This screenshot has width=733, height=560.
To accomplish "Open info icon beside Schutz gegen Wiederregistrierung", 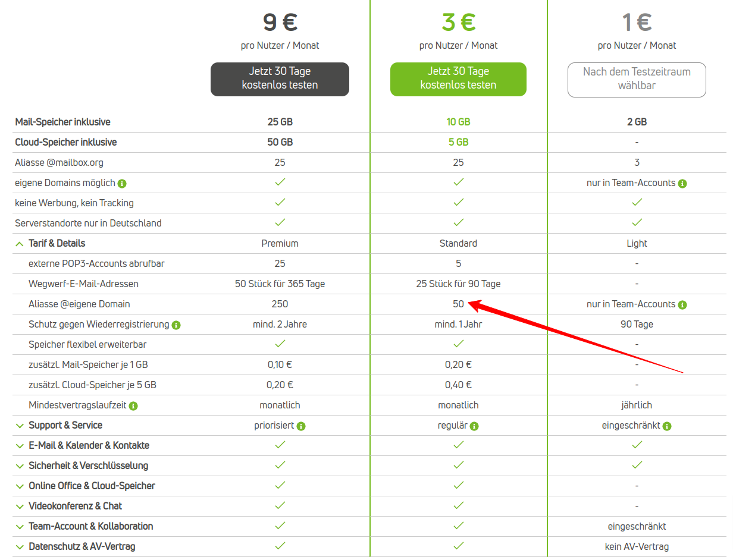I will coord(176,325).
